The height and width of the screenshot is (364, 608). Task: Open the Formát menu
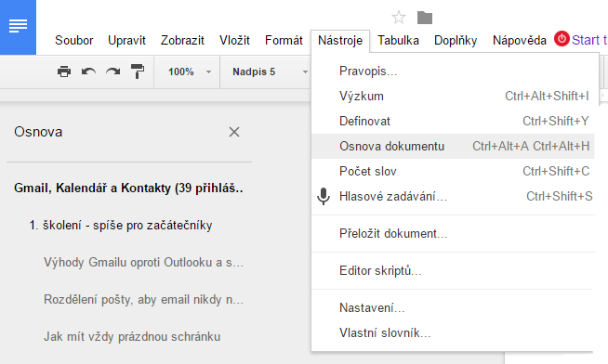point(284,40)
